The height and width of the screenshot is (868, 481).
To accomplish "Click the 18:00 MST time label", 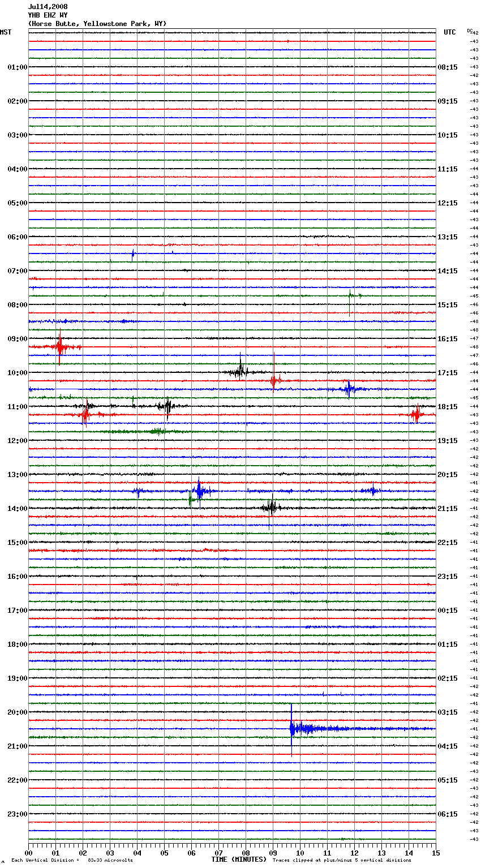I will (x=18, y=644).
